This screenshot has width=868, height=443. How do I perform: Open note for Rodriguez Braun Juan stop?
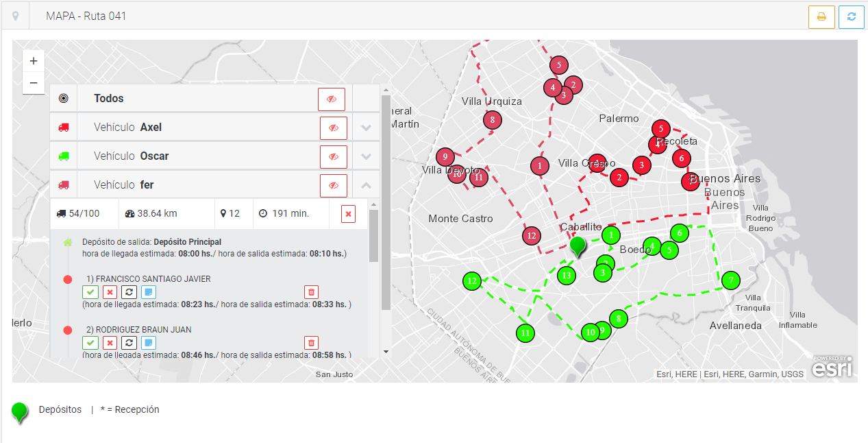[x=149, y=343]
